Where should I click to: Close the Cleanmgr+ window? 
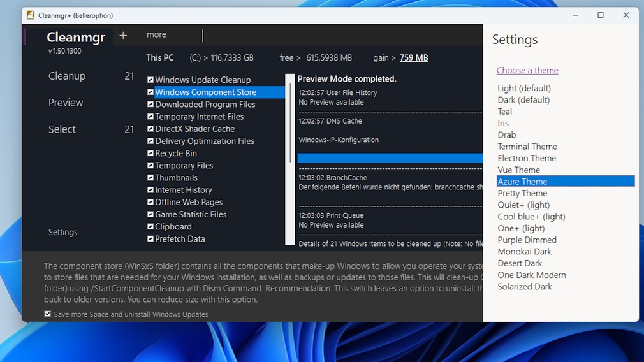coord(626,15)
